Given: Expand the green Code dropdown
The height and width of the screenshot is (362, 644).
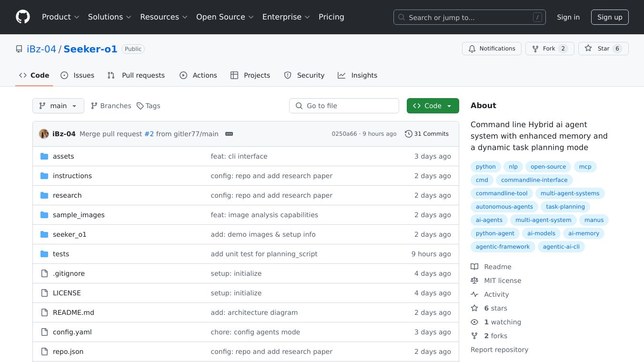Looking at the screenshot, I should [x=433, y=106].
